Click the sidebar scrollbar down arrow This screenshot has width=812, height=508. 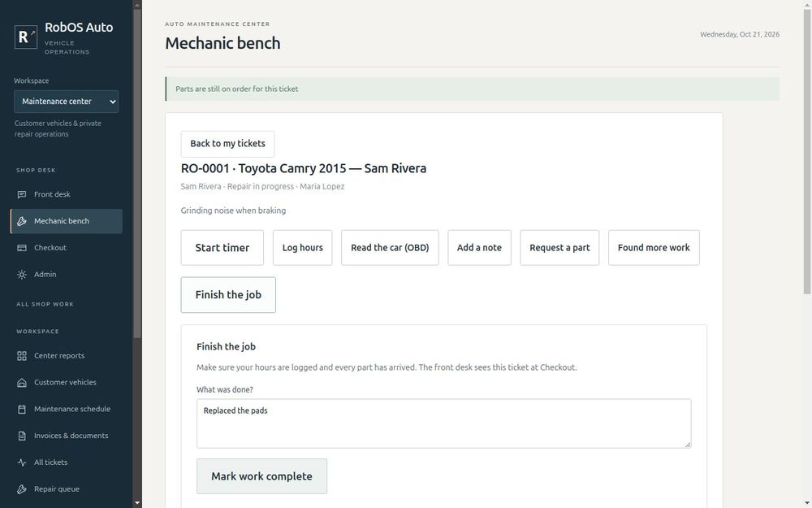(137, 503)
